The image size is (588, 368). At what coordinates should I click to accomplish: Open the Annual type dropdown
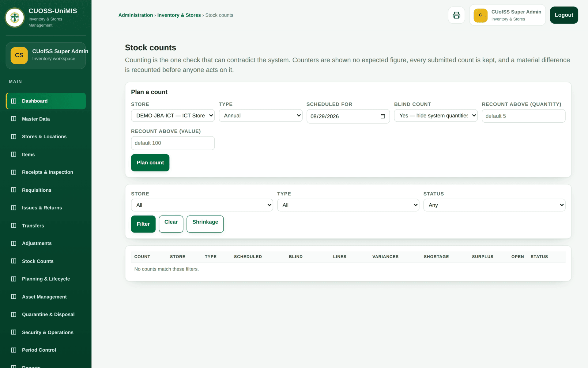pyautogui.click(x=261, y=116)
